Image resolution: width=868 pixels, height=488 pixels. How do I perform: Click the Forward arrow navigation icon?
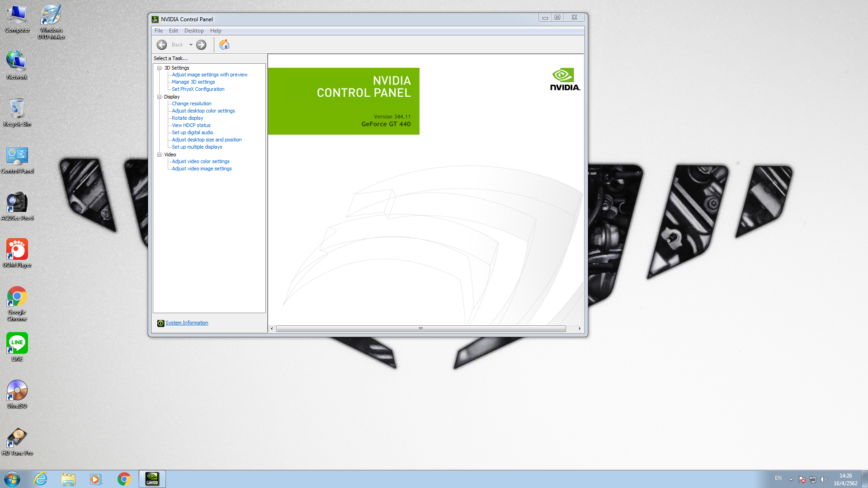201,45
